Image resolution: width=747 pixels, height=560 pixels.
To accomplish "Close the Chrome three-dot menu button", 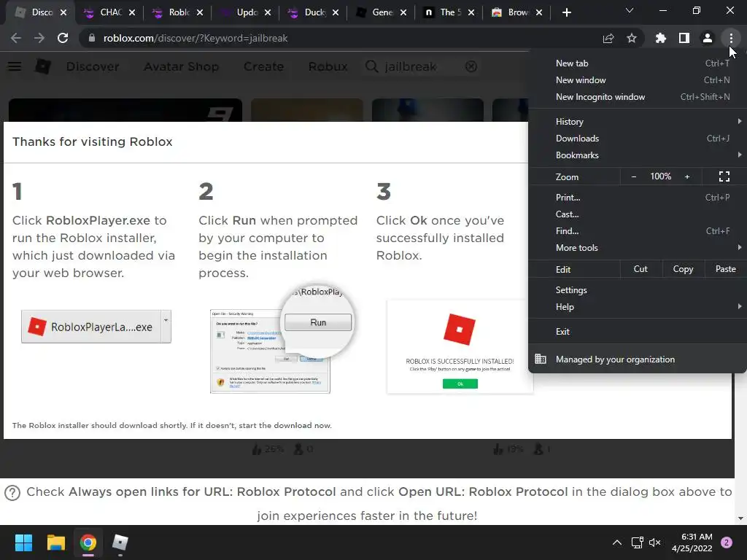I will tap(731, 38).
